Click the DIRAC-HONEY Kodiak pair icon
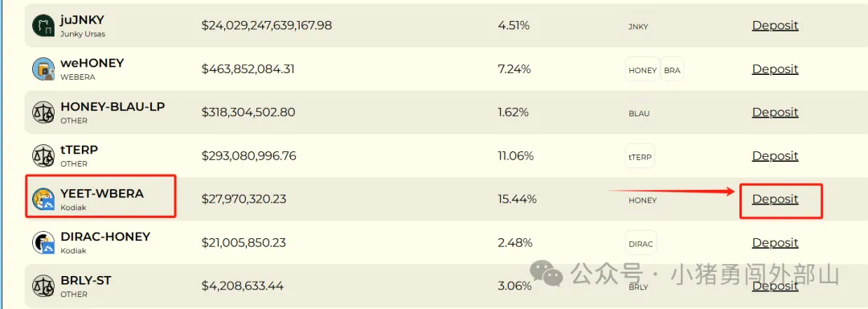The image size is (868, 309). click(x=43, y=243)
